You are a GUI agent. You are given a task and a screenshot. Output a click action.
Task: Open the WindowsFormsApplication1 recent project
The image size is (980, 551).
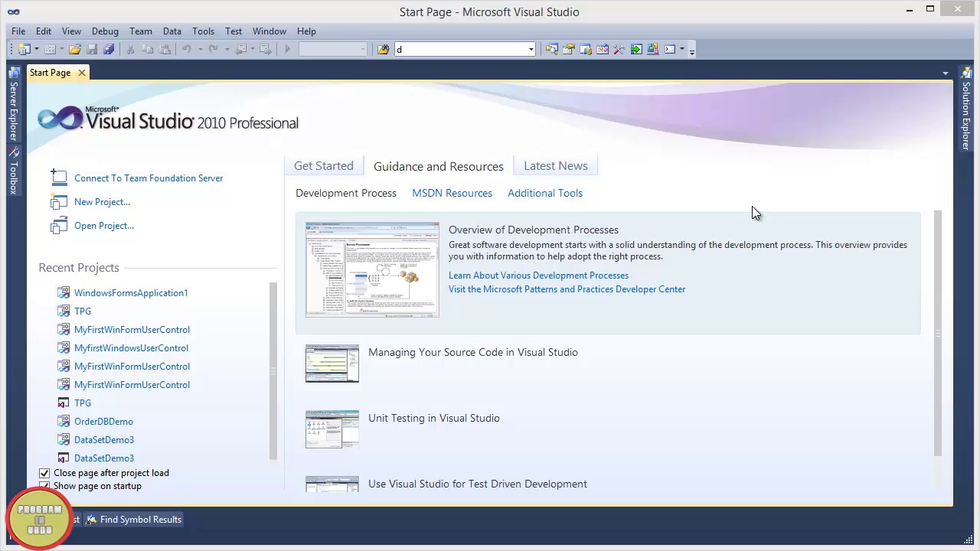[130, 293]
